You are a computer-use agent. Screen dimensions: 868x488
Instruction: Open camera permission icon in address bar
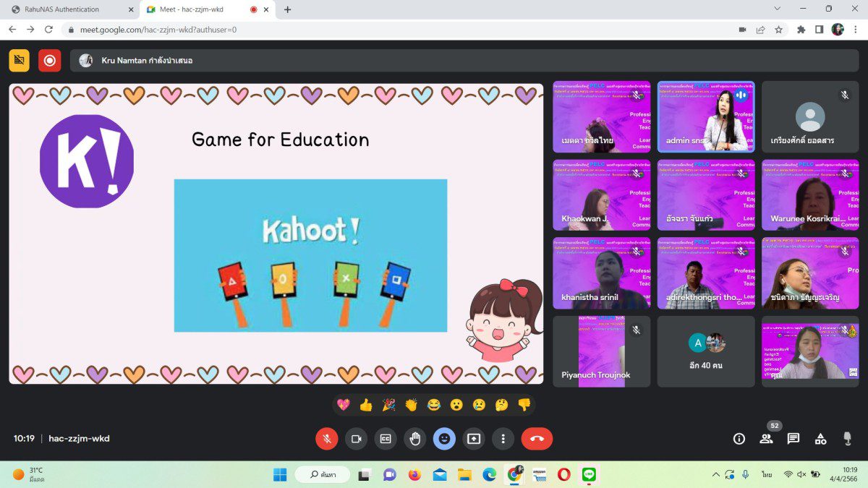click(x=742, y=30)
